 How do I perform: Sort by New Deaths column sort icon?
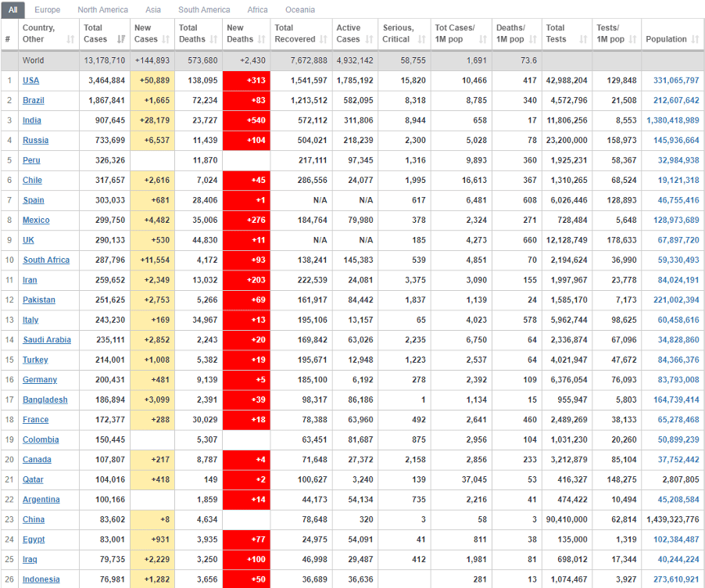coord(262,40)
